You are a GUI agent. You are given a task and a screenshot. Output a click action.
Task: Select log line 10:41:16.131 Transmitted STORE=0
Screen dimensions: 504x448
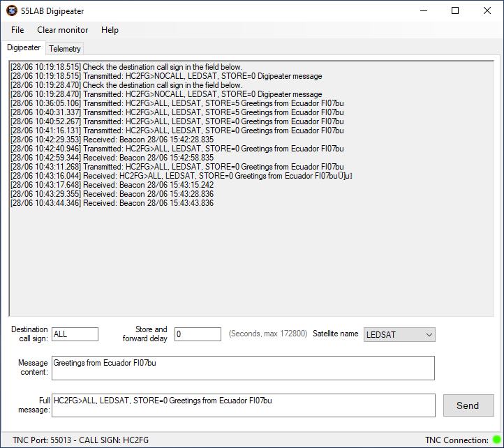tap(177, 130)
